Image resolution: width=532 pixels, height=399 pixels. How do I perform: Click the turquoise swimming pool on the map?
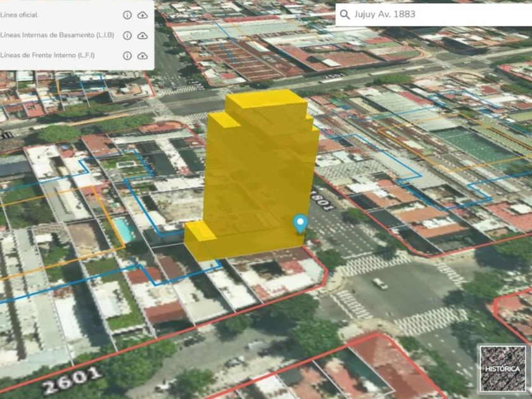click(x=123, y=229)
